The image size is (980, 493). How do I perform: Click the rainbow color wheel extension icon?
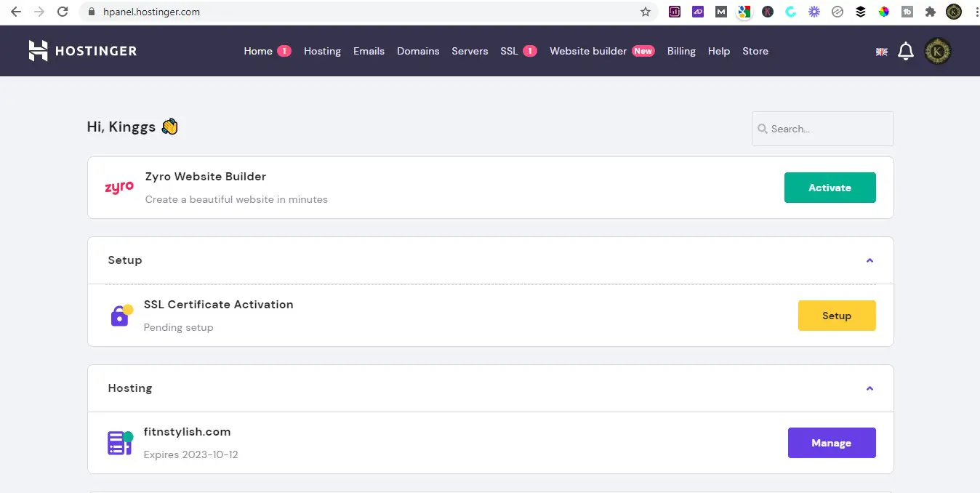884,12
